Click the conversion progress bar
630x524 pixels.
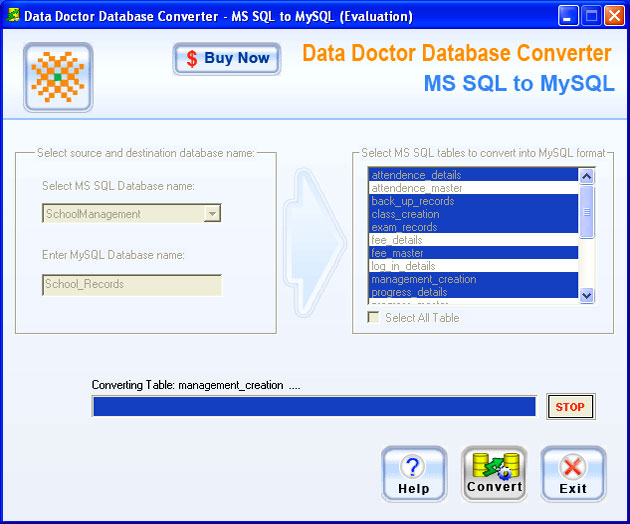click(x=314, y=406)
